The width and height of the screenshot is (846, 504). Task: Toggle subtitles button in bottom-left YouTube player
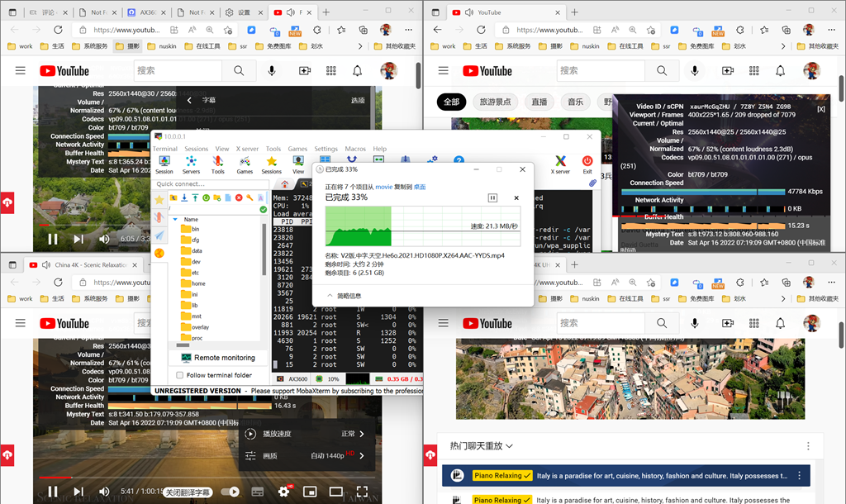coord(258,491)
